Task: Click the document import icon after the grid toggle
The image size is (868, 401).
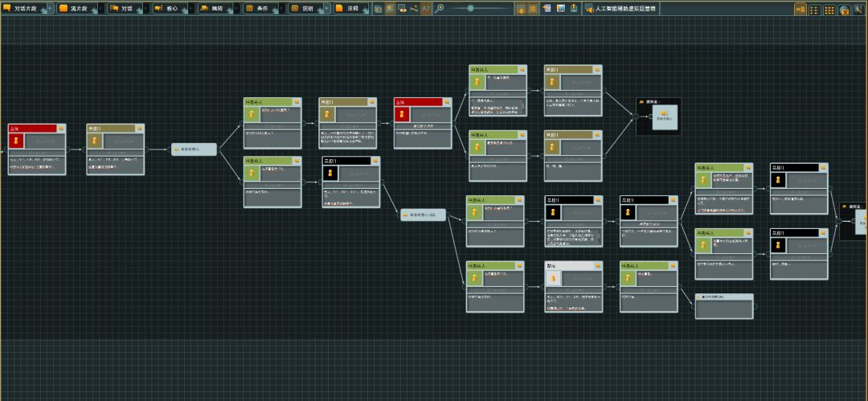Action: tap(547, 9)
